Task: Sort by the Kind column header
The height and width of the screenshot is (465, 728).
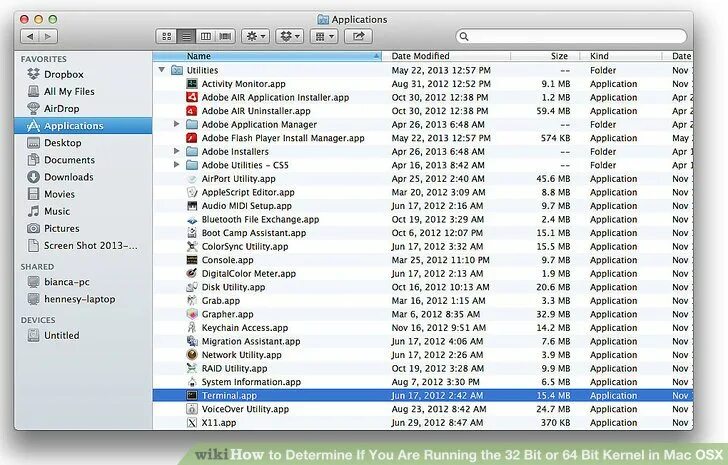Action: click(x=621, y=56)
